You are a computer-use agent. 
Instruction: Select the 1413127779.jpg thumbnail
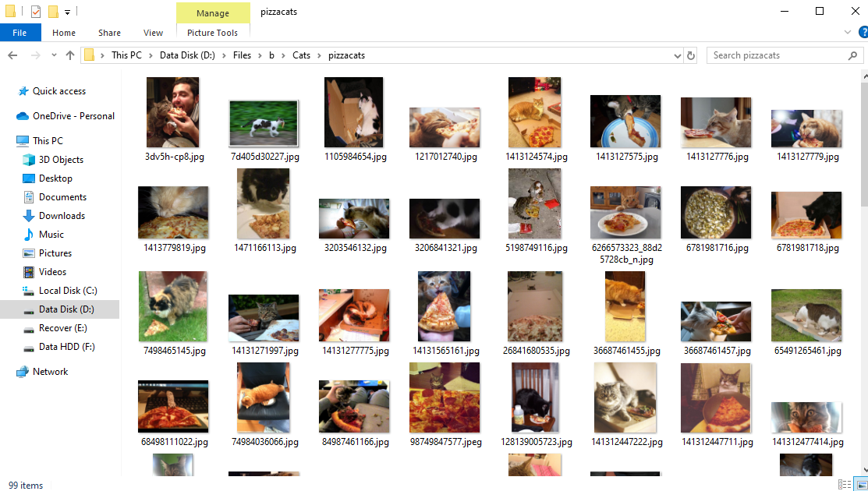(806, 129)
